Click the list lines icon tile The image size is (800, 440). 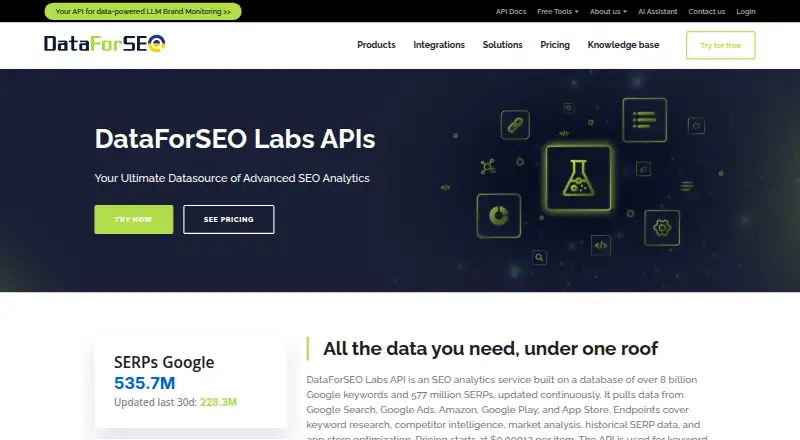point(644,120)
